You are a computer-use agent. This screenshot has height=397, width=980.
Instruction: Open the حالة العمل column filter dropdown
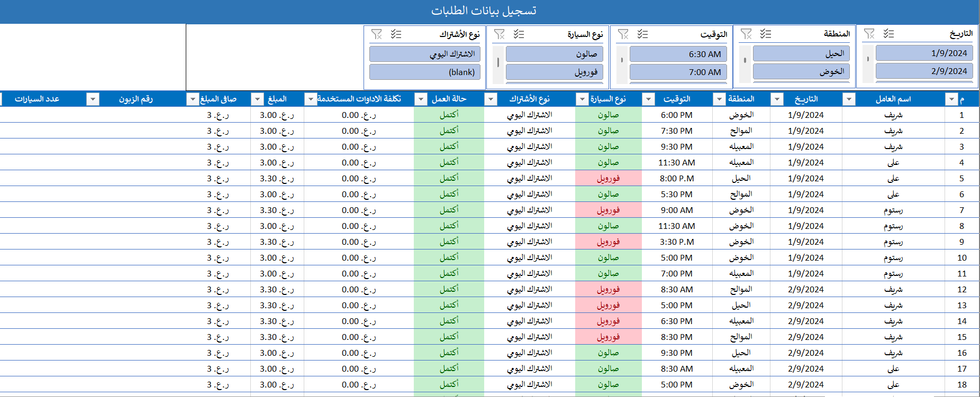point(421,99)
